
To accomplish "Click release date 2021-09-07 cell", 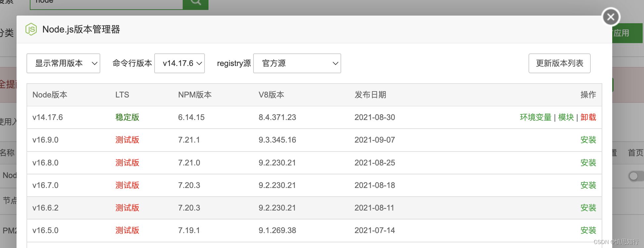I will pyautogui.click(x=375, y=140).
